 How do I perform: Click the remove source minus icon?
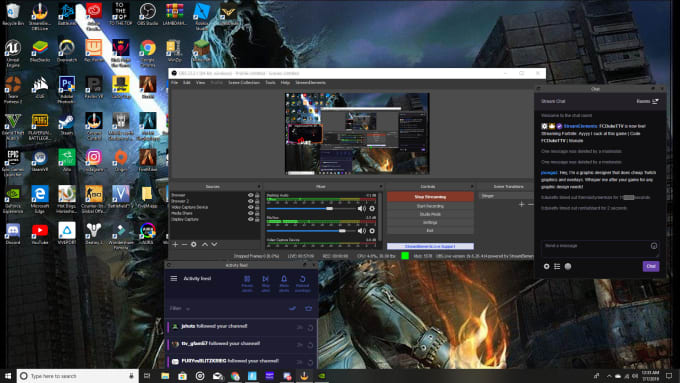coord(184,245)
